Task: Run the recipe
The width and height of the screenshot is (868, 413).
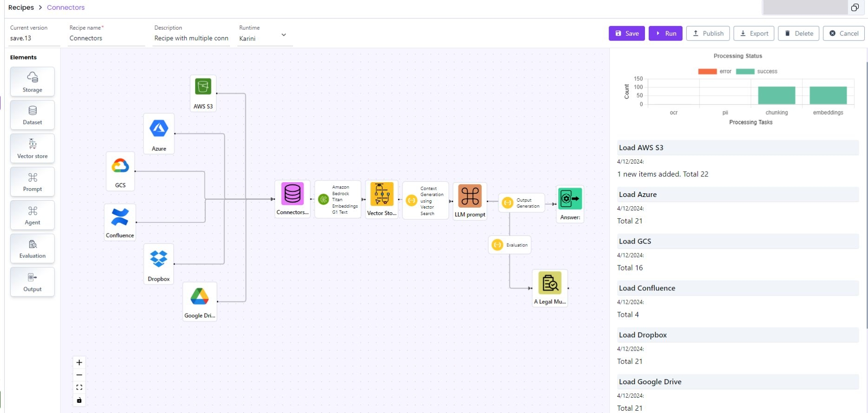Action: [665, 33]
